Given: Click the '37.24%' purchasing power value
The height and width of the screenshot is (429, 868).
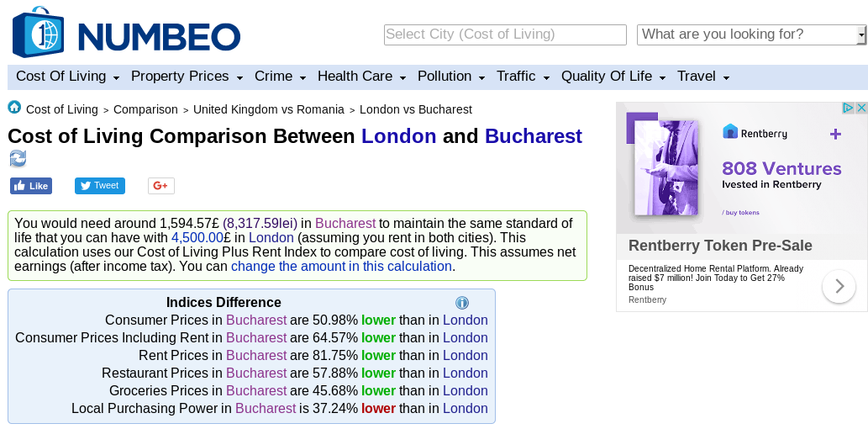Looking at the screenshot, I should point(335,409).
